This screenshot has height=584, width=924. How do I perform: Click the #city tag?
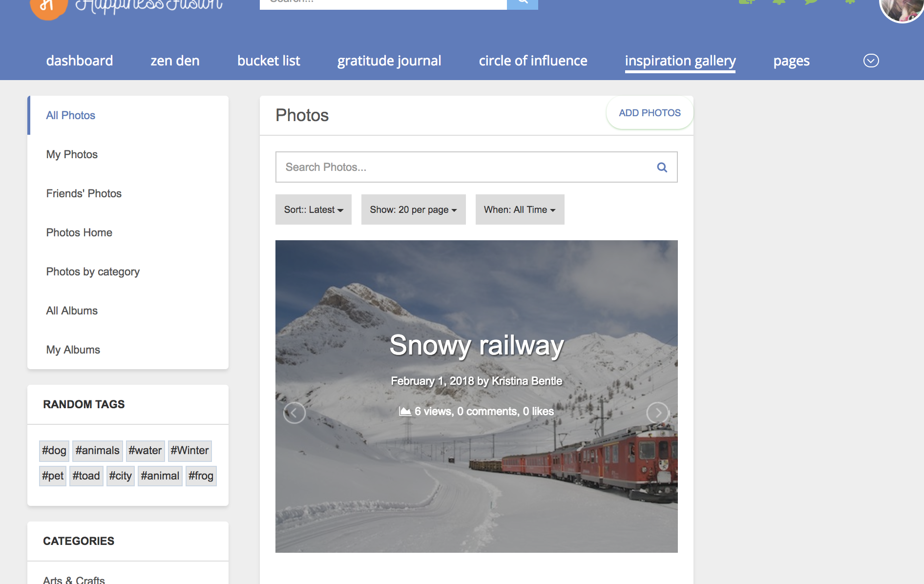coord(120,476)
